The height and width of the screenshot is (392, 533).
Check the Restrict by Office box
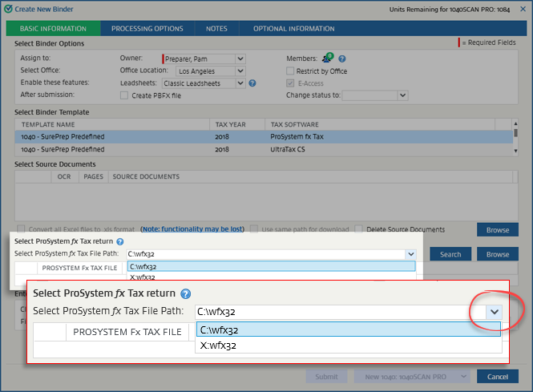coord(291,71)
